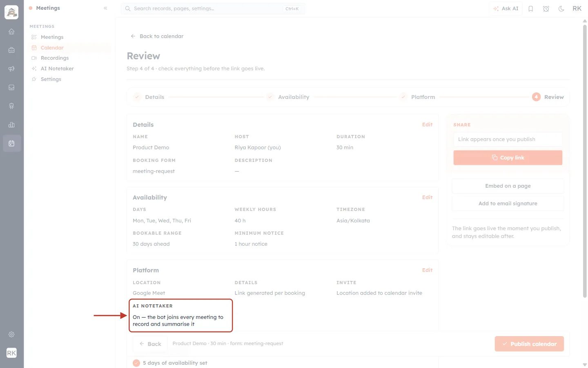
Task: Open the alarm clock reminders icon
Action: (x=546, y=9)
